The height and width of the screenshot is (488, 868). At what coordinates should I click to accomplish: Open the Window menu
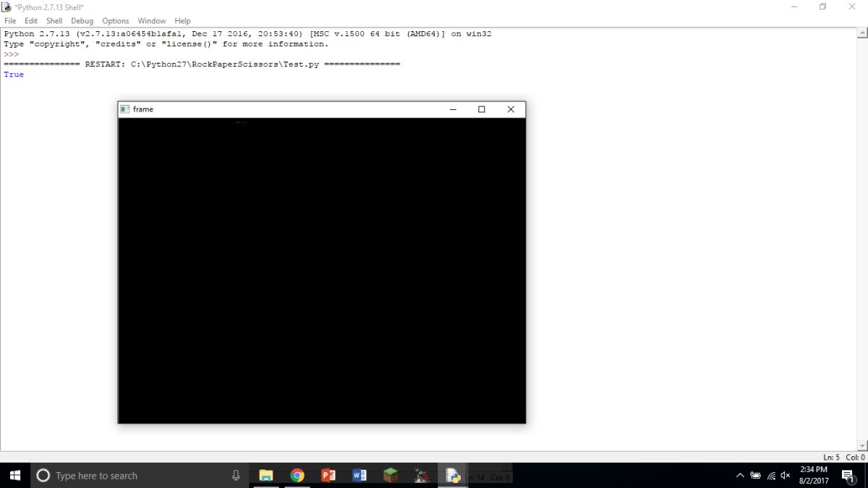pyautogui.click(x=152, y=21)
